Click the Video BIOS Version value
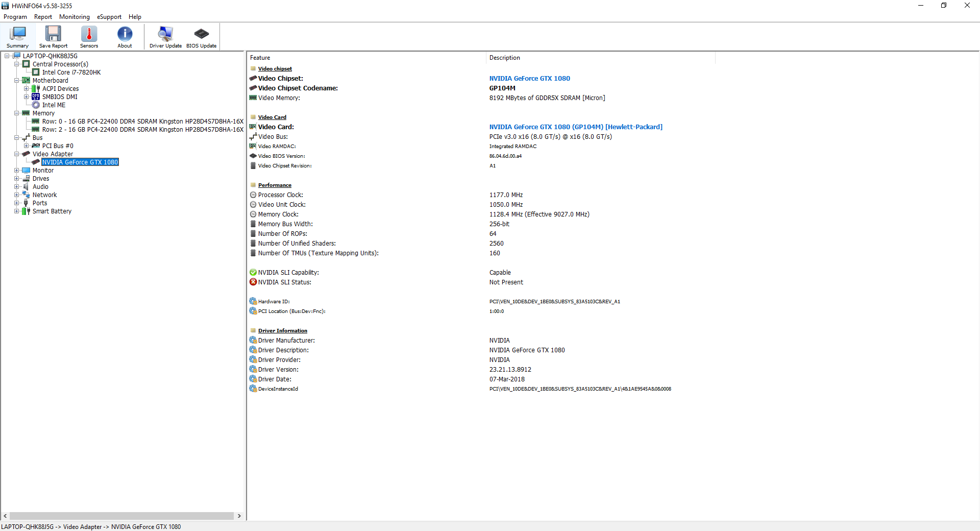980x531 pixels. 505,156
